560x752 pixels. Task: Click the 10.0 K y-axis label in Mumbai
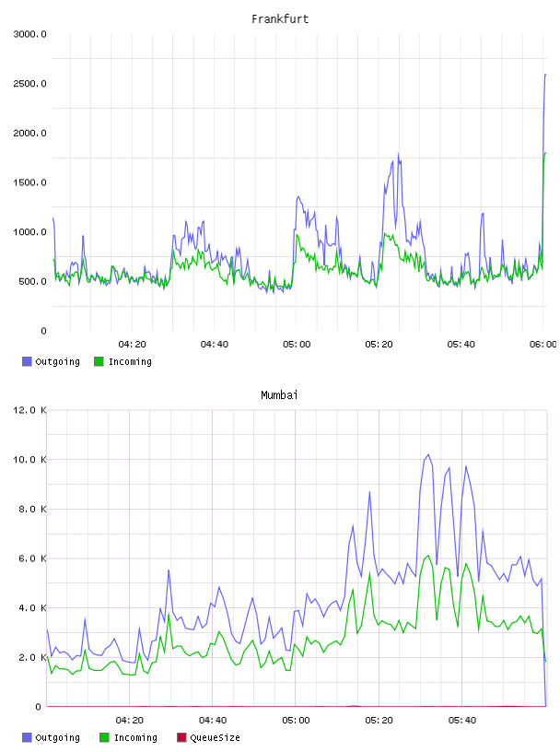[30, 460]
